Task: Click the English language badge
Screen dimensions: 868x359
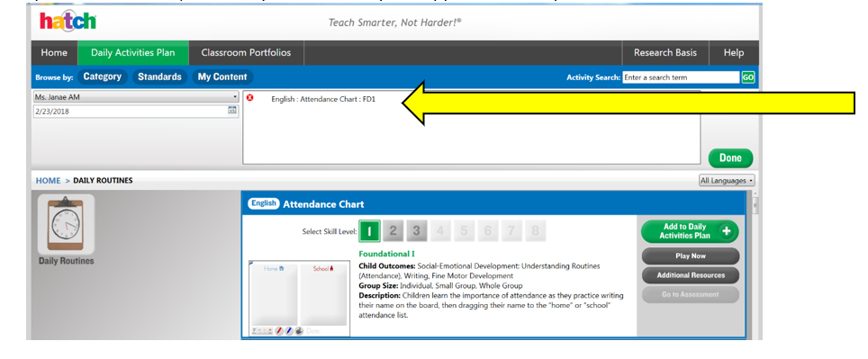Action: (264, 203)
